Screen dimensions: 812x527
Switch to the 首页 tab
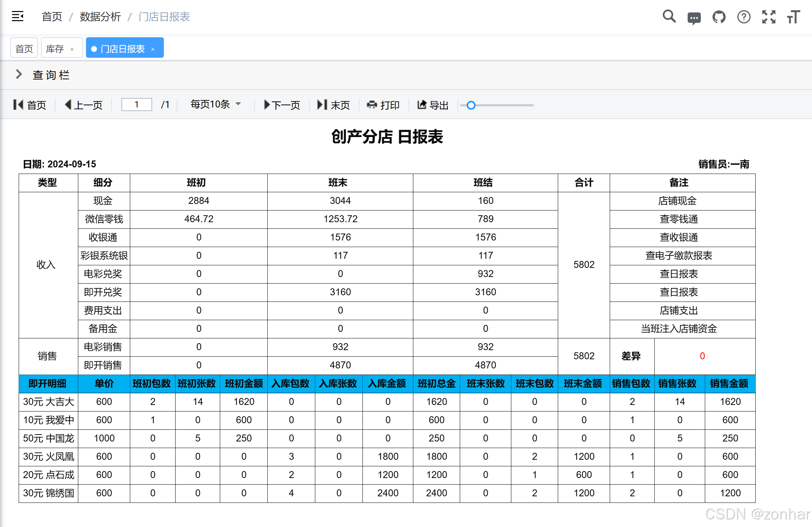[x=24, y=49]
